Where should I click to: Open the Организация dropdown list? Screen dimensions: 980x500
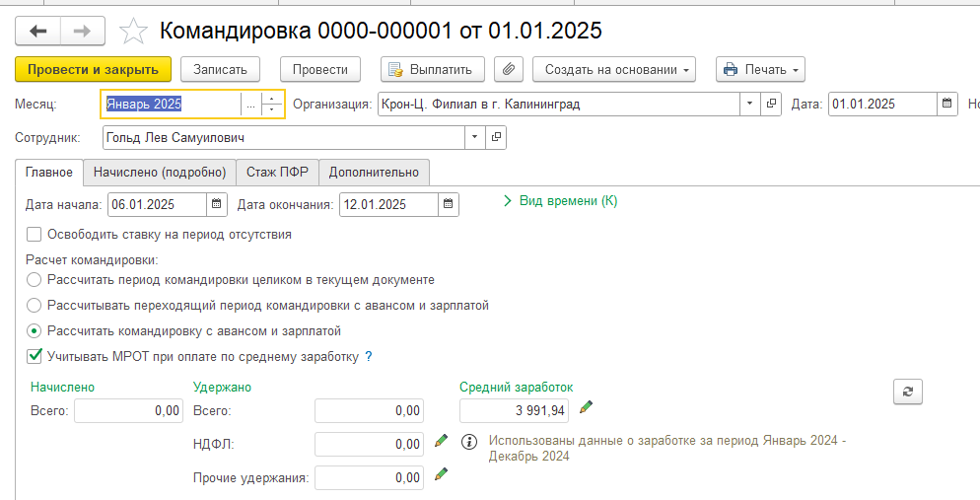(x=750, y=104)
